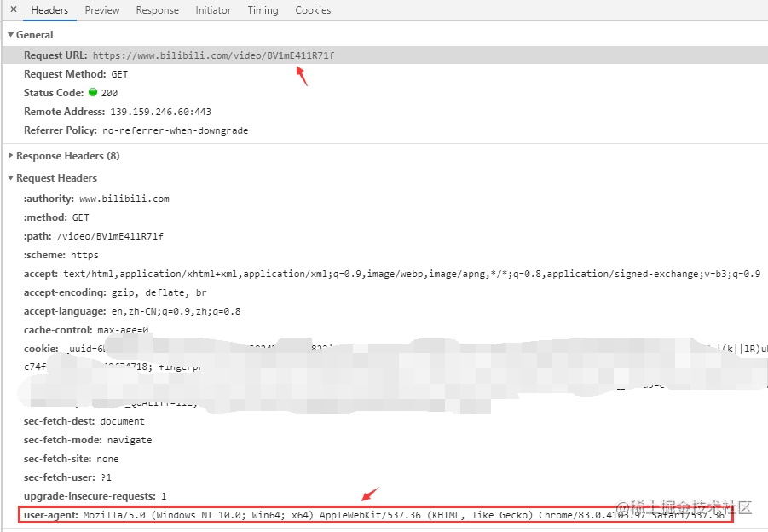The width and height of the screenshot is (768, 532).
Task: Click the no-referrer-when-downgrade policy value
Action: pos(176,130)
